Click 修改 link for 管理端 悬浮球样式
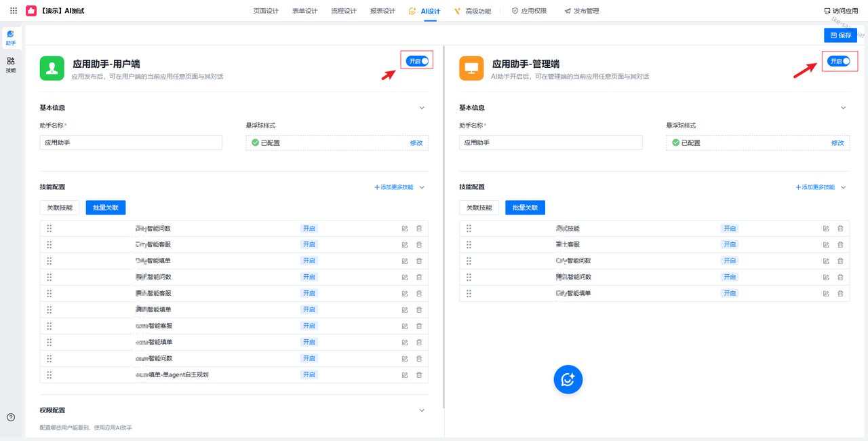The height and width of the screenshot is (441, 868). tap(837, 143)
